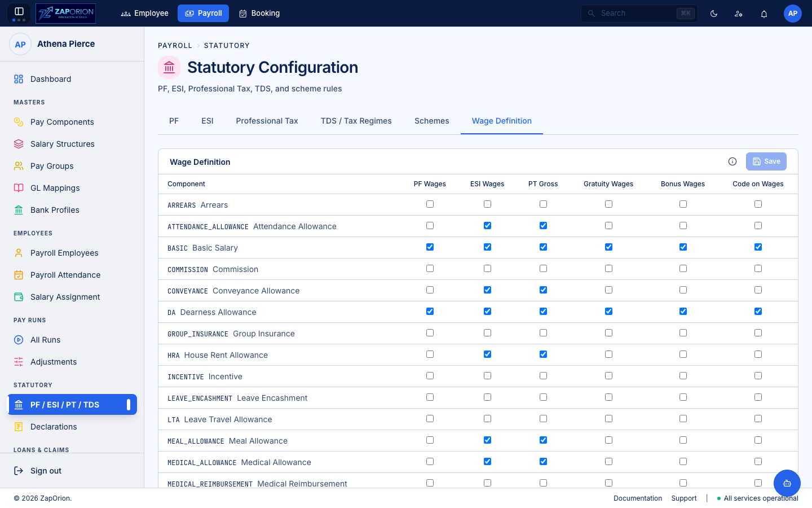
Task: Uncheck ESI Wages for Meal Allowance
Action: pyautogui.click(x=488, y=440)
